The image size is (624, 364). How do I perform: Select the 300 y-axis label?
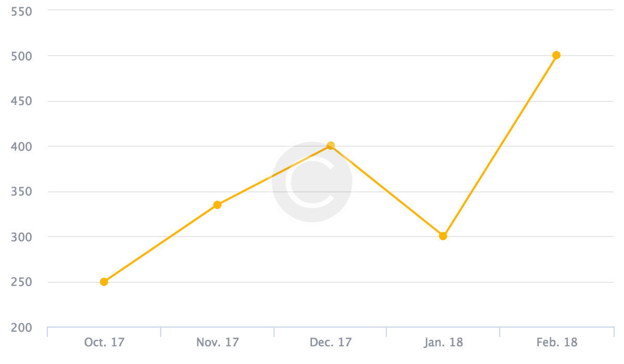(x=21, y=237)
